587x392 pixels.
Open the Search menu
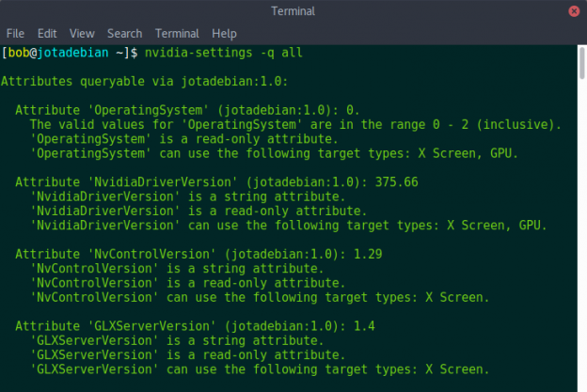tap(124, 33)
